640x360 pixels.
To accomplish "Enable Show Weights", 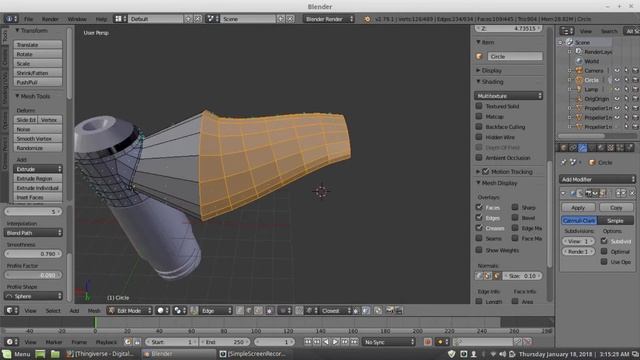I will tap(479, 250).
